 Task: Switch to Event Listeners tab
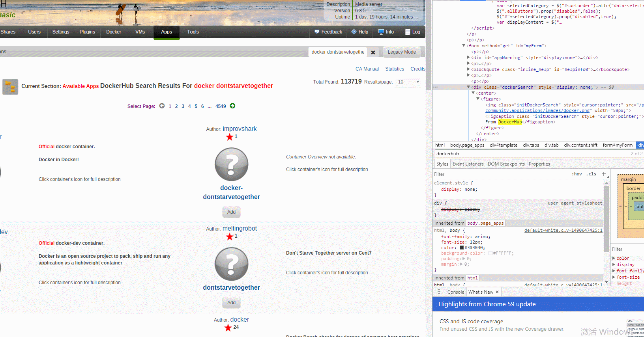click(468, 164)
